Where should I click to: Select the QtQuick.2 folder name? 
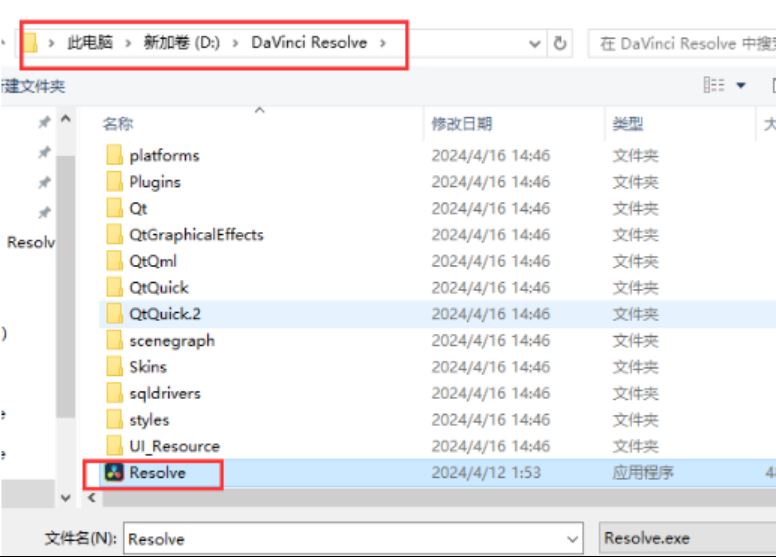coord(165,314)
